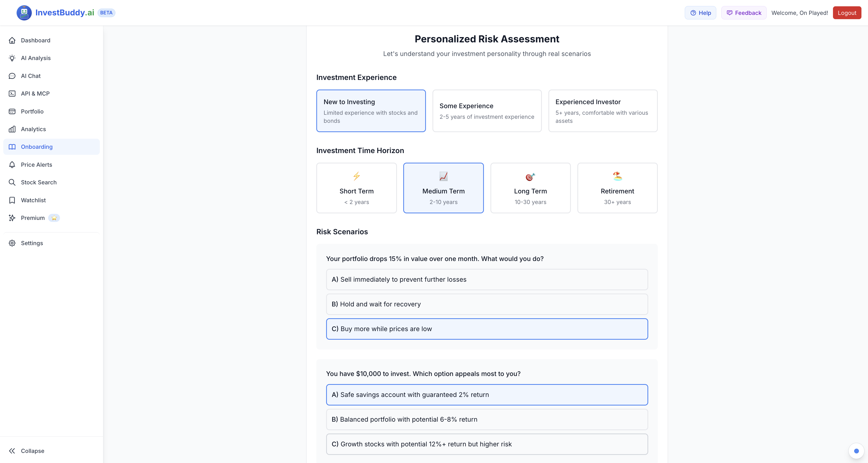Viewport: 868px width, 463px height.
Task: Select the Experienced Investor option
Action: [x=603, y=111]
